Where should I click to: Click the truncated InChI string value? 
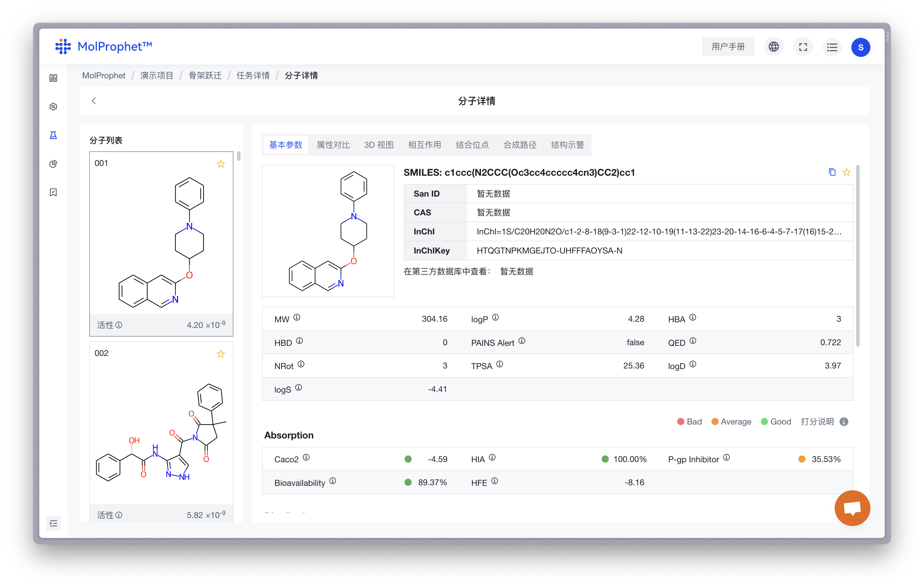click(659, 231)
